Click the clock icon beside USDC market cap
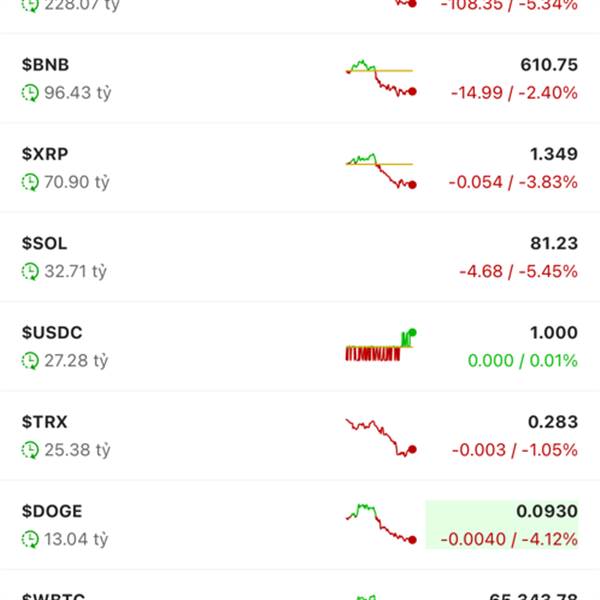 pos(30,360)
